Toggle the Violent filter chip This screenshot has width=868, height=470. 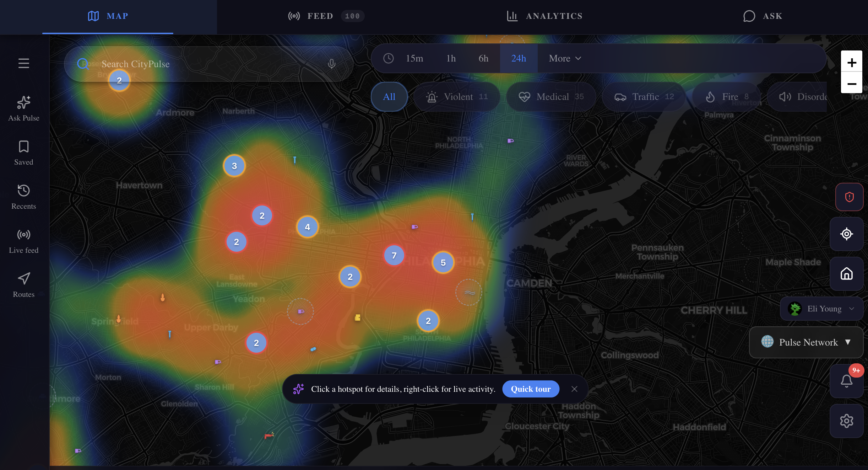(x=457, y=97)
